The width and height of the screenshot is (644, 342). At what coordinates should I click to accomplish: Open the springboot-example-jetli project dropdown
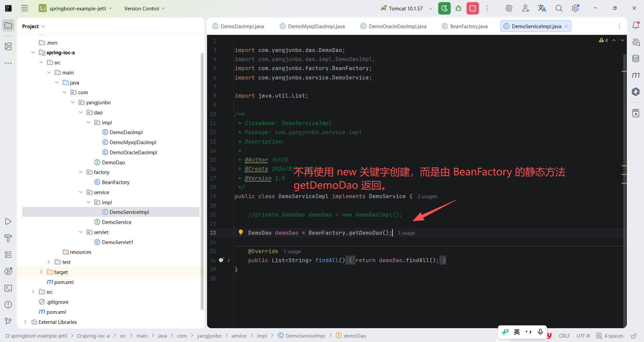75,8
